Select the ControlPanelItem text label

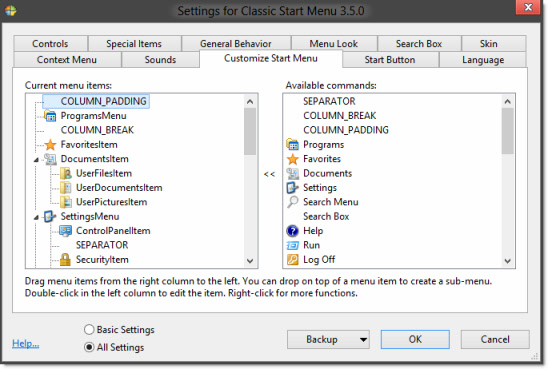[113, 231]
